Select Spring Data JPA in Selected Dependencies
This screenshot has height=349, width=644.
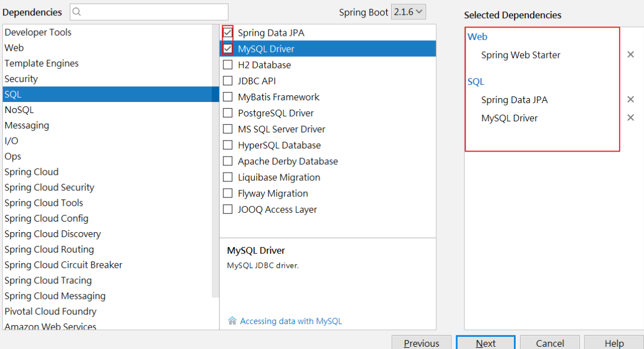(x=514, y=99)
